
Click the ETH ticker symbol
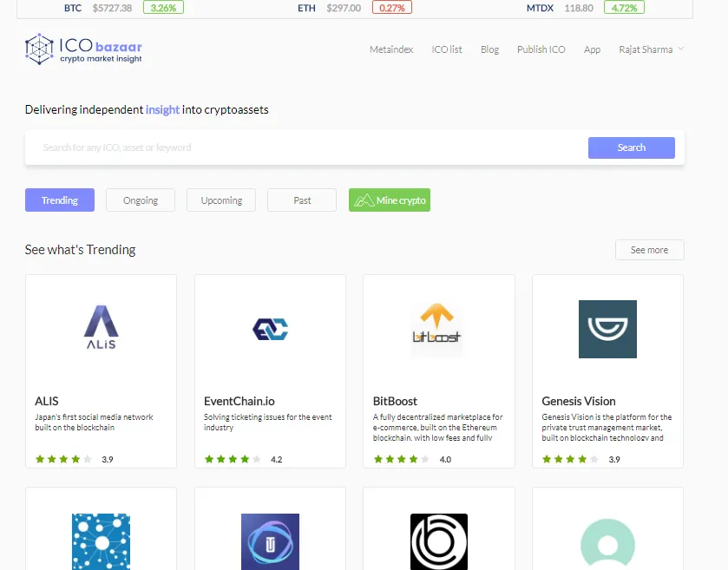point(306,8)
